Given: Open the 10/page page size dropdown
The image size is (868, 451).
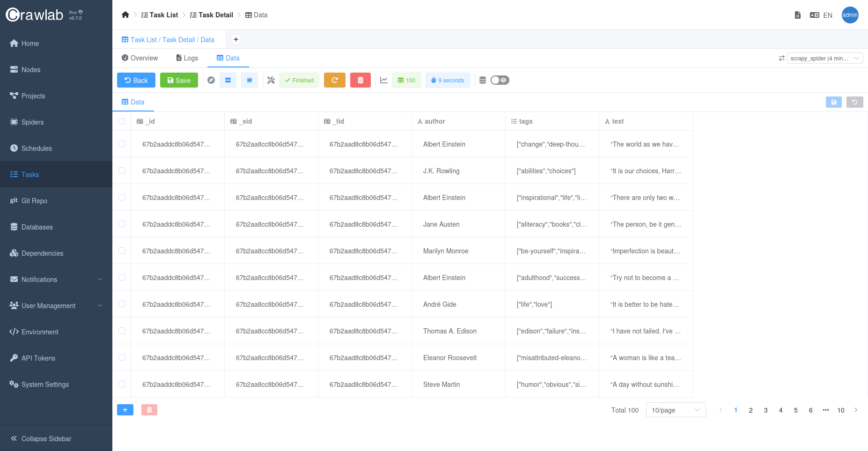Looking at the screenshot, I should [675, 410].
